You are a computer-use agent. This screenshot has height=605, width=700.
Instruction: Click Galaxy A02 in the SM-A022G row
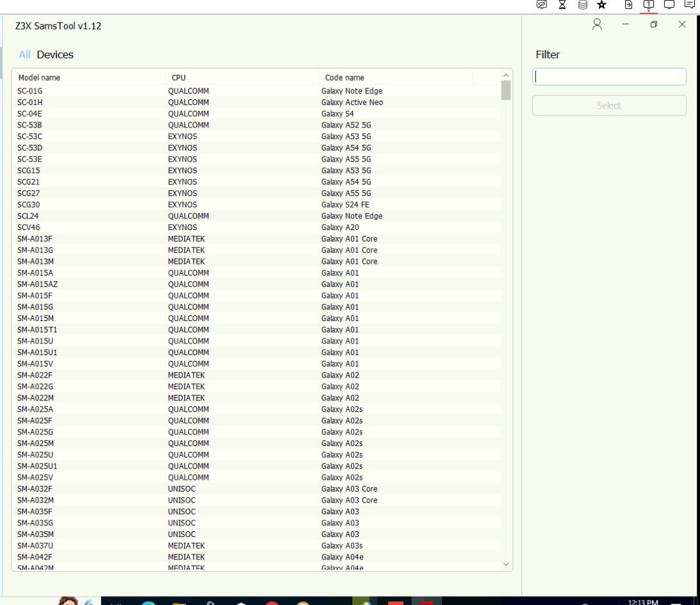tap(339, 387)
